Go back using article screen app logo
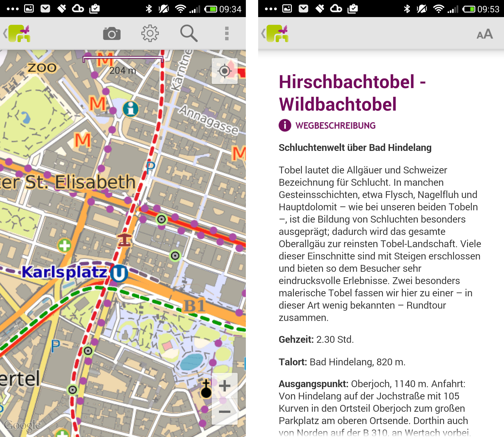Image resolution: width=504 pixels, height=437 pixels. pyautogui.click(x=277, y=33)
